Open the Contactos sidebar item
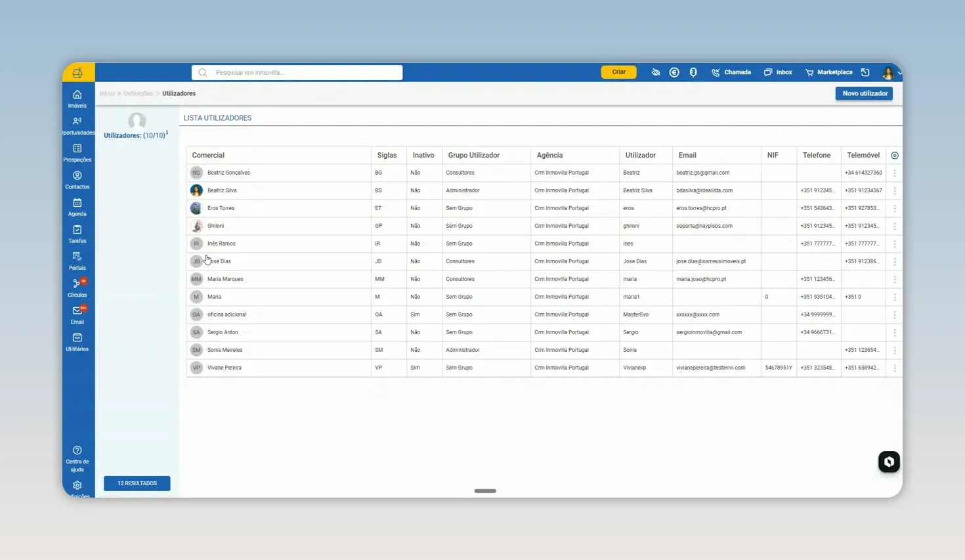Viewport: 965px width, 560px height. tap(77, 180)
